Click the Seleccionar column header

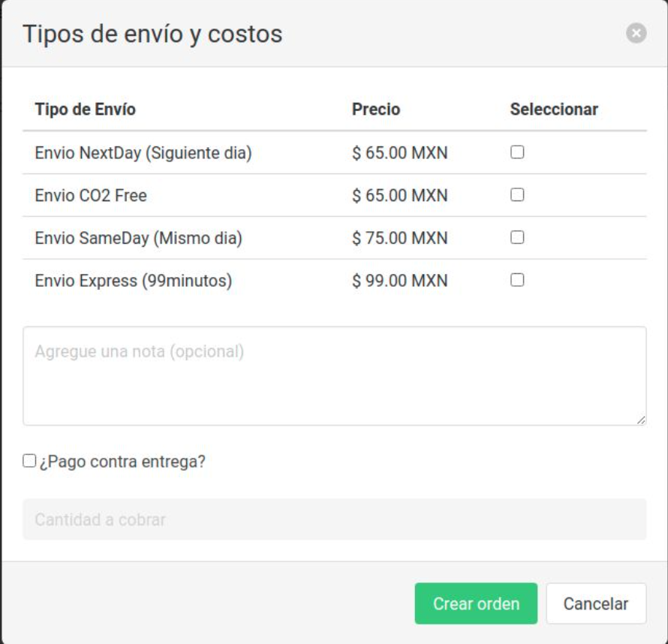coord(554,110)
